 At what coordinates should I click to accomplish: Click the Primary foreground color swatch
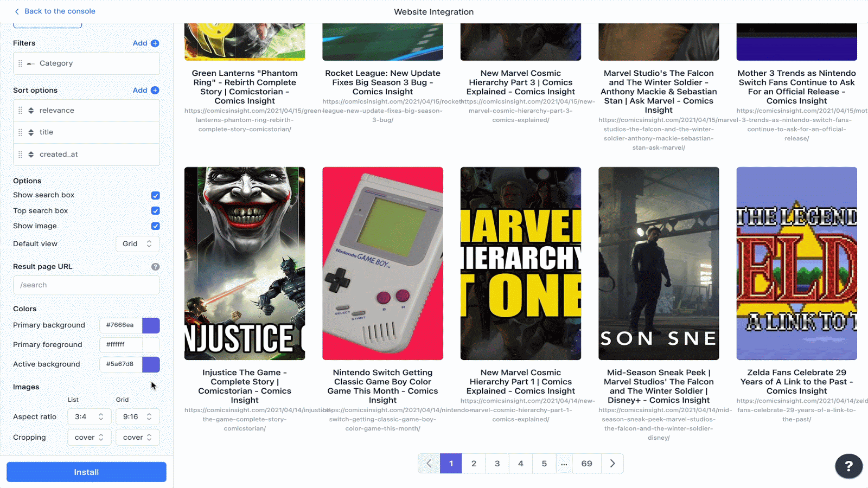(151, 345)
